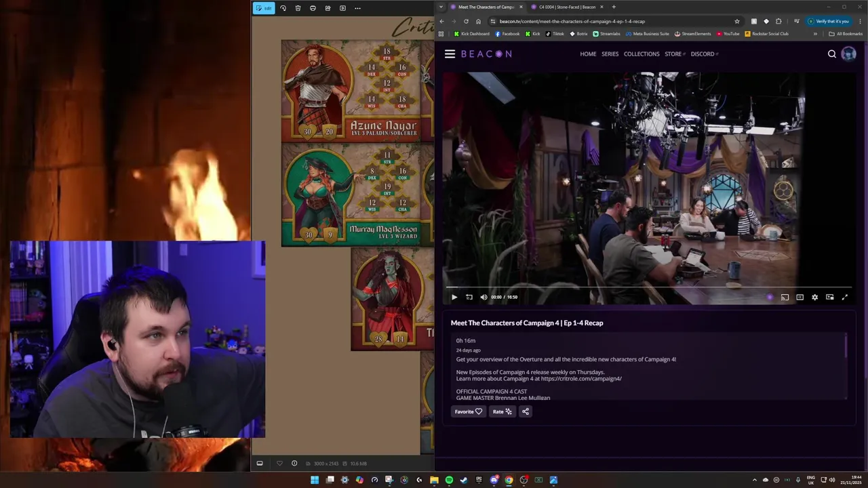The image size is (868, 488).
Task: Open Tiktok bookmark
Action: tap(555, 34)
